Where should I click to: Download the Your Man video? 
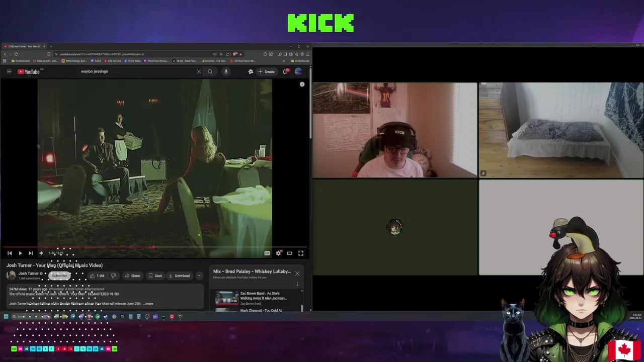coord(179,276)
